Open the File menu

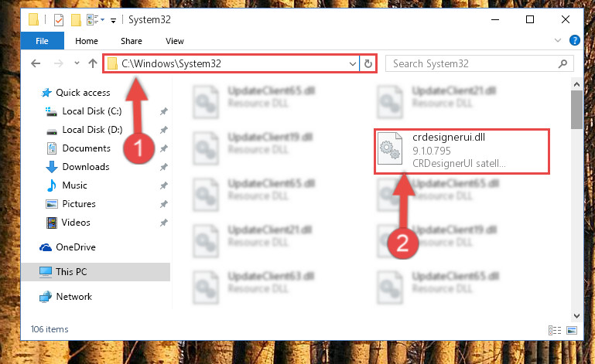click(x=42, y=41)
